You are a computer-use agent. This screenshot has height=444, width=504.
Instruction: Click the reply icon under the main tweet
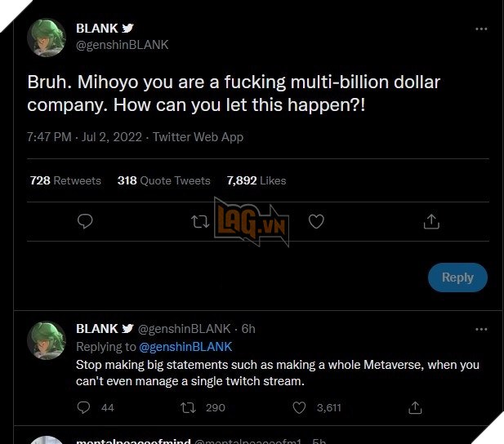click(x=85, y=221)
